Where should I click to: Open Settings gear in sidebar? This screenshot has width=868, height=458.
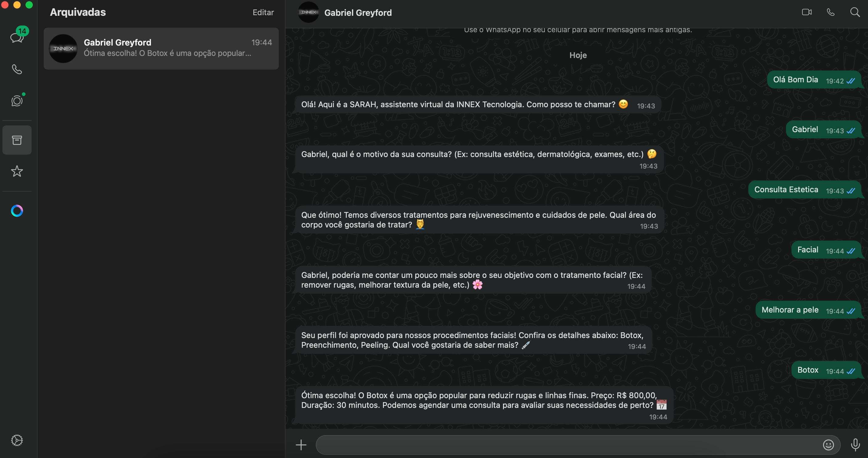[17, 440]
